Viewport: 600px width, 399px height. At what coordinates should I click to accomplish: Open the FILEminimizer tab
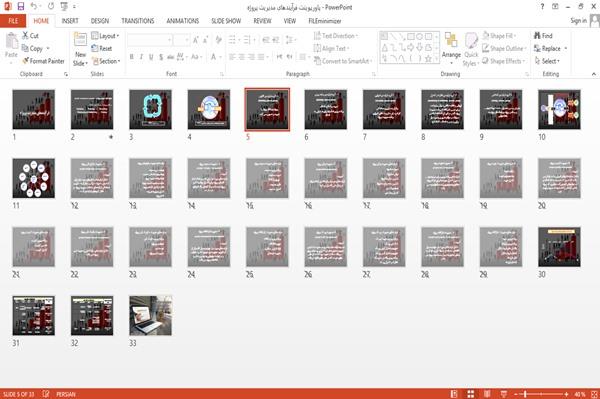(x=325, y=21)
